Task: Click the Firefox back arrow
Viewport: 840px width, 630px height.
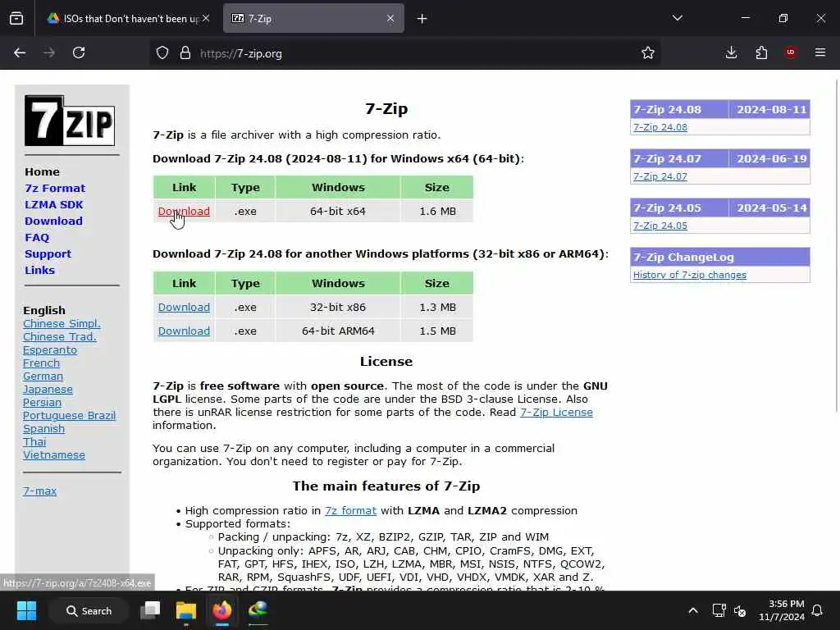Action: 20,52
